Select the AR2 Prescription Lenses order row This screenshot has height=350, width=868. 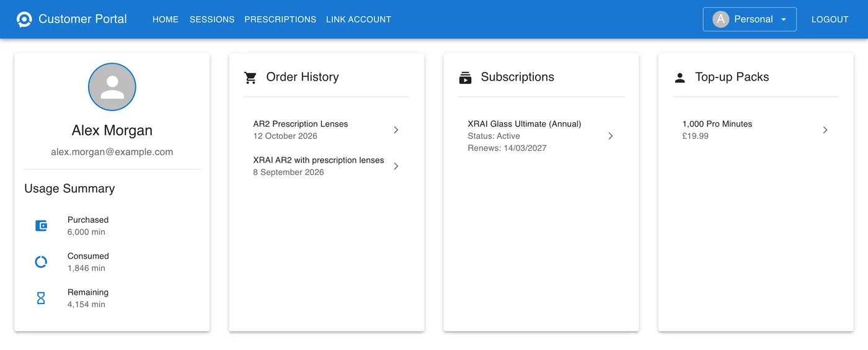pos(327,130)
